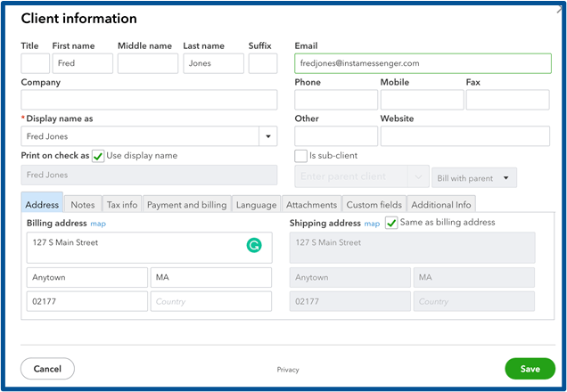Expand the Enter parent client dropdown

418,176
